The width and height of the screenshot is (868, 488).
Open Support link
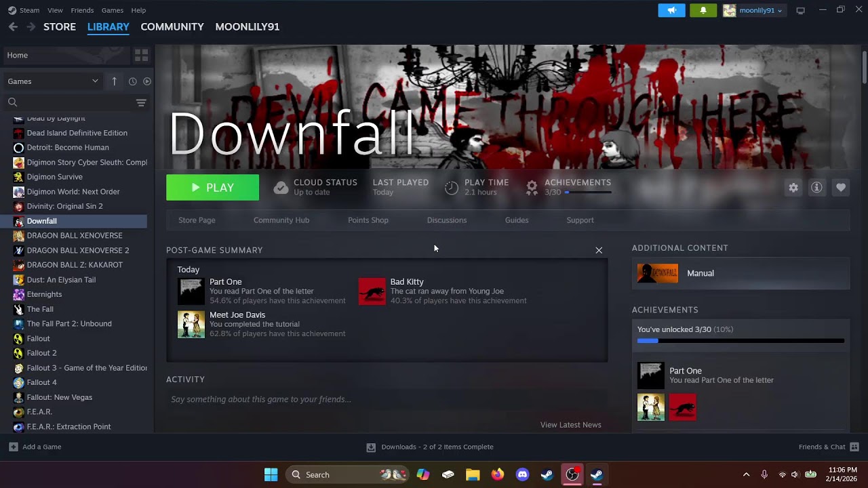tap(580, 220)
